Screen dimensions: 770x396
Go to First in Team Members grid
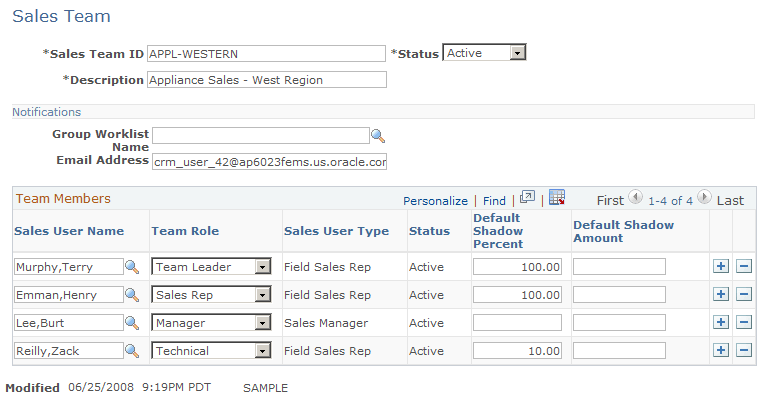[610, 200]
